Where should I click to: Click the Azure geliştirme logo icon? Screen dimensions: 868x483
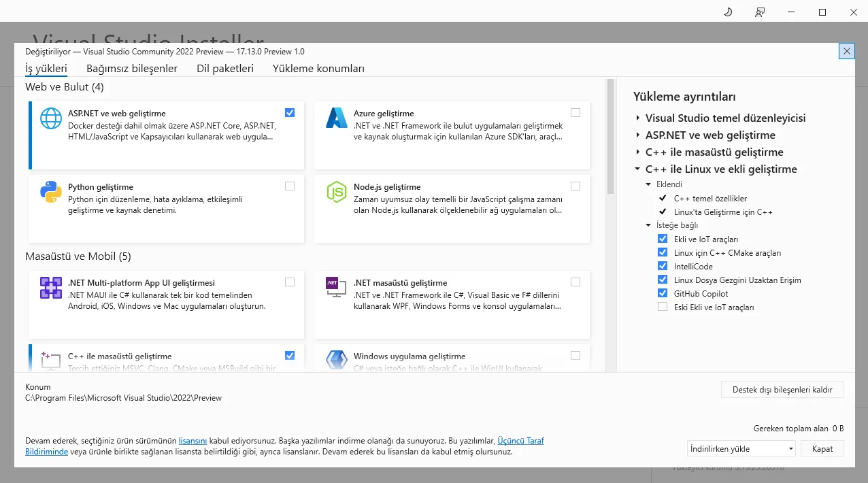tap(337, 118)
